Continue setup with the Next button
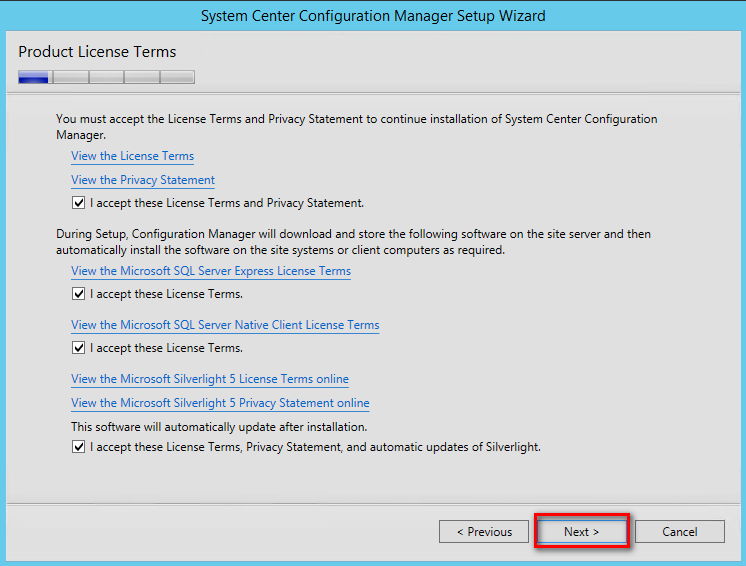Viewport: 746px width, 566px height. point(581,531)
